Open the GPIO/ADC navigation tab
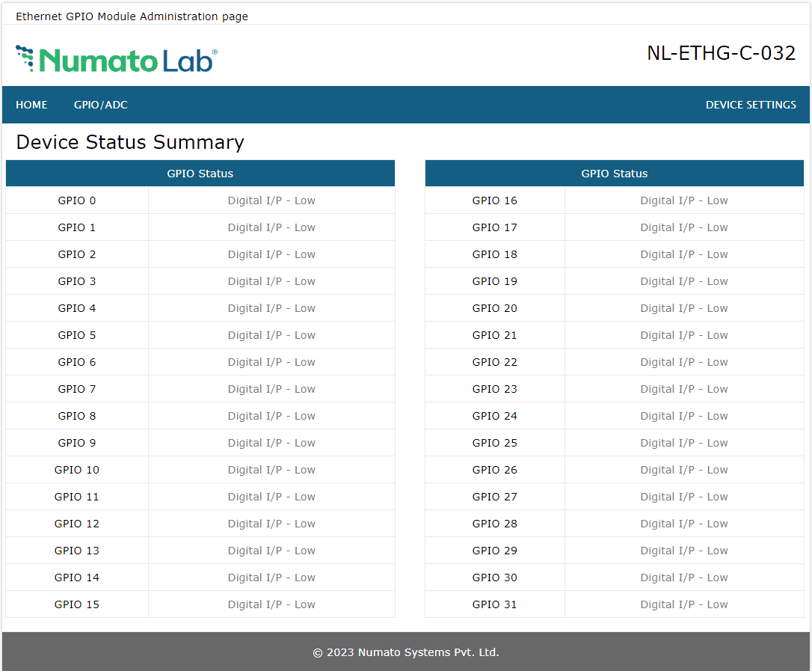812x671 pixels. (101, 105)
